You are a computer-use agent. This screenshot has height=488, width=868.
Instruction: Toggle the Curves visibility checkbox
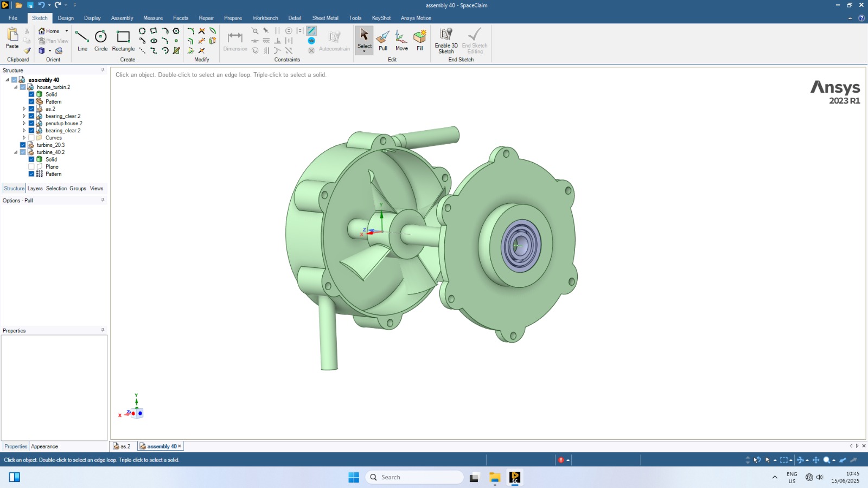[31, 138]
